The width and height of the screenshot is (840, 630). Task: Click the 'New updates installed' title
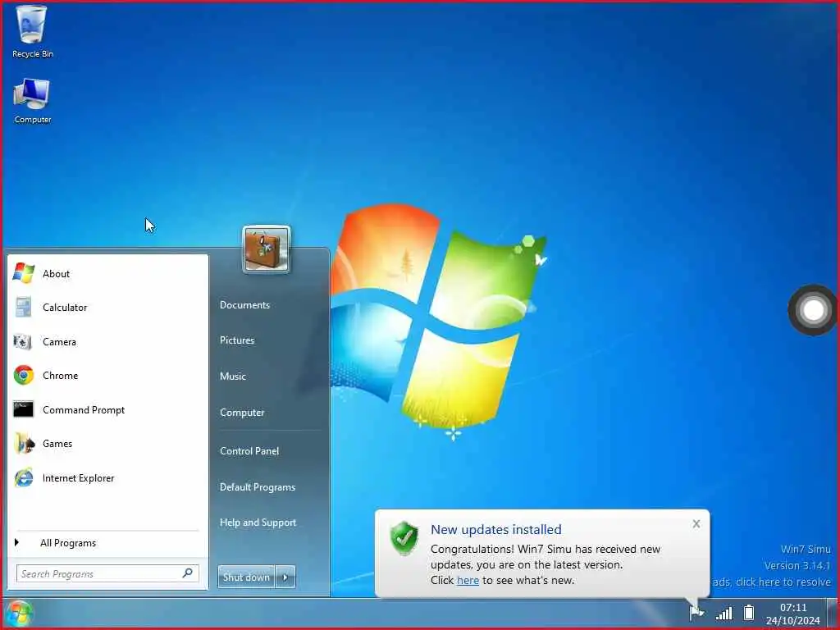tap(496, 529)
